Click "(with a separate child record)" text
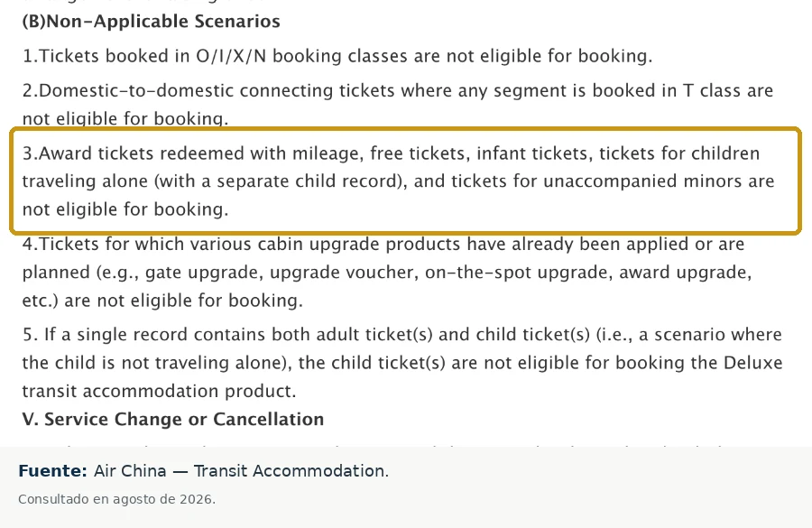Image resolution: width=812 pixels, height=528 pixels. coord(281,181)
